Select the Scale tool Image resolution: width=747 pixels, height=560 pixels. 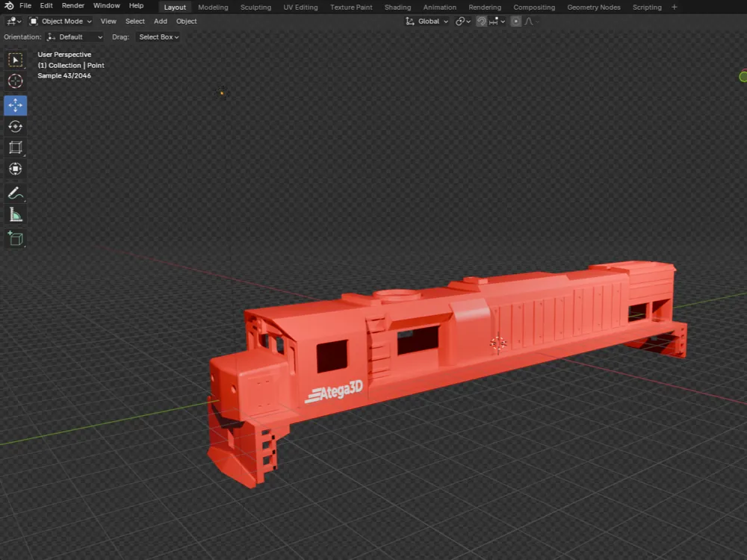[x=15, y=147]
